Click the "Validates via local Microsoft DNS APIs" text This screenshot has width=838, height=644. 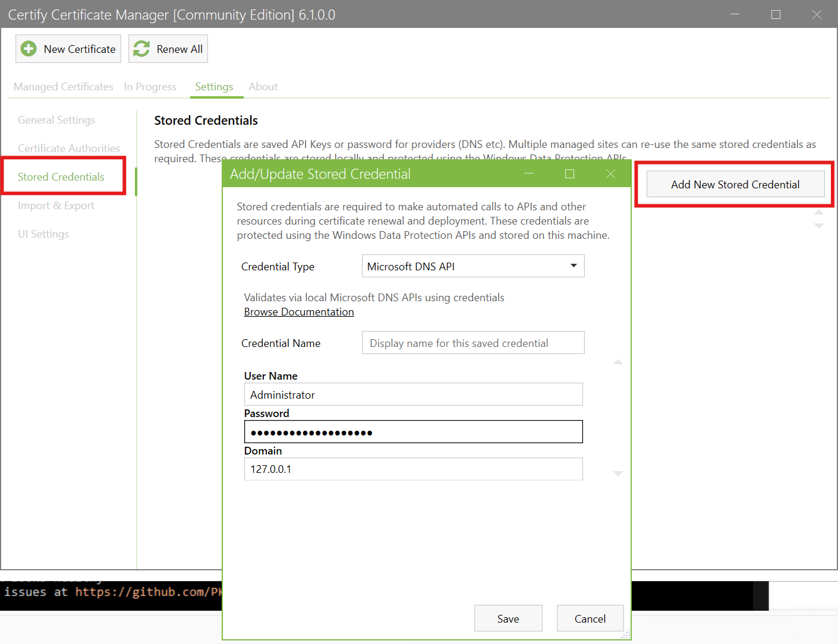point(374,298)
